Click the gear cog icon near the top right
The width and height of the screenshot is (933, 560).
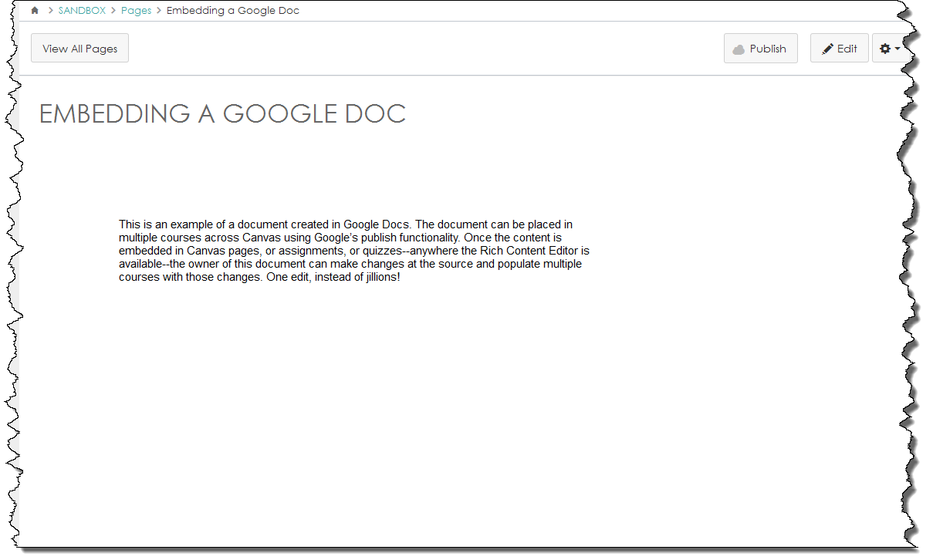tap(884, 48)
